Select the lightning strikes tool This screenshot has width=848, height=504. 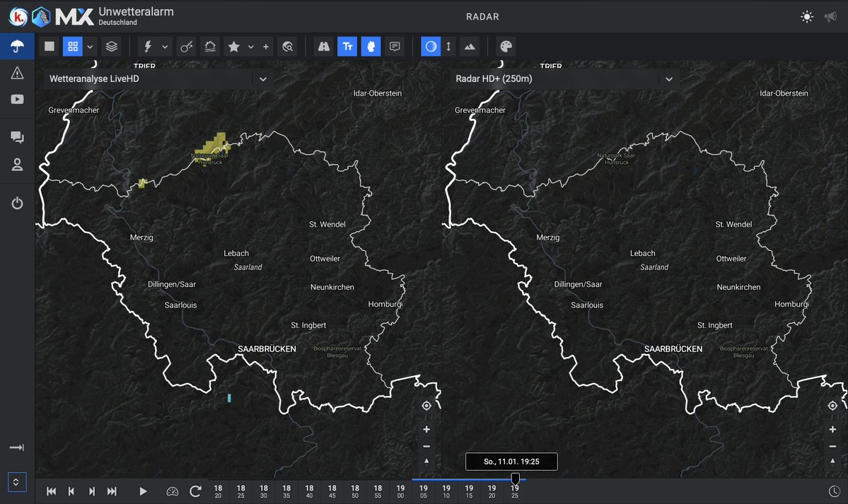[150, 46]
